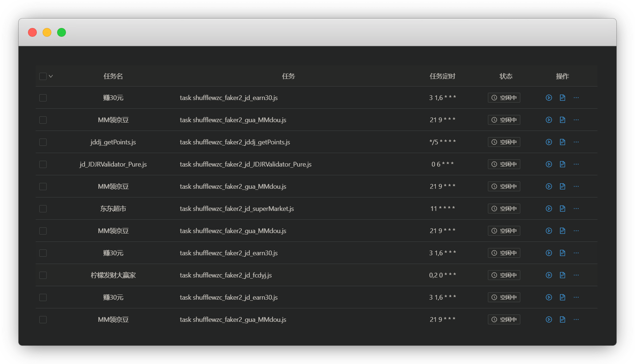This screenshot has width=635, height=364.
Task: Open the 东东超市 task log icon
Action: (x=563, y=209)
